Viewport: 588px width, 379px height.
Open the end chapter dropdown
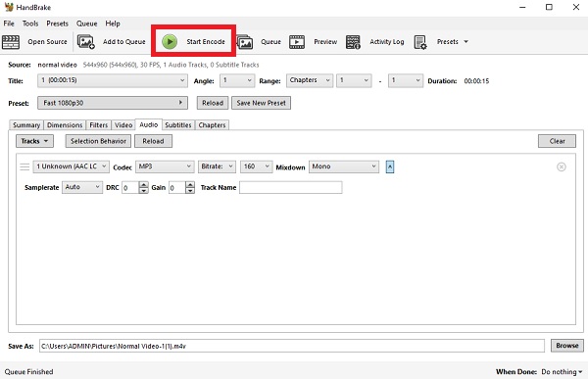pos(406,80)
